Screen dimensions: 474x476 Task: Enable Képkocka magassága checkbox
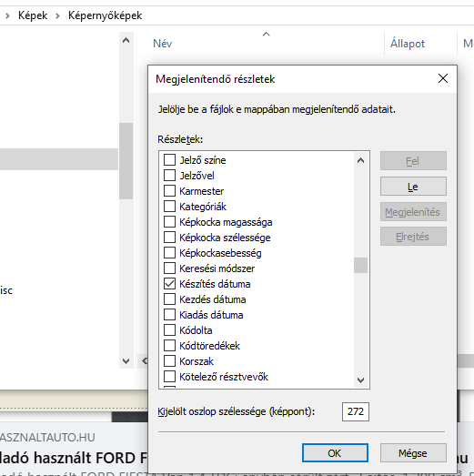pos(169,221)
